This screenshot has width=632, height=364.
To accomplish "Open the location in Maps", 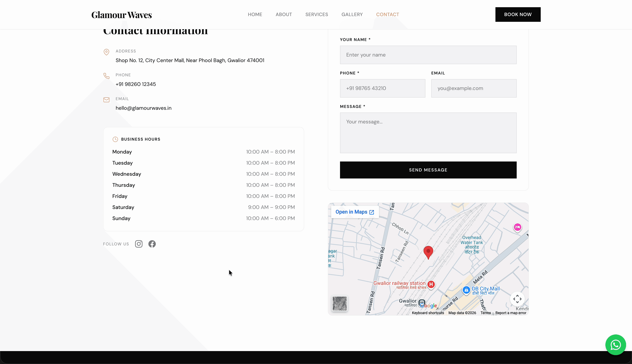I will point(354,212).
